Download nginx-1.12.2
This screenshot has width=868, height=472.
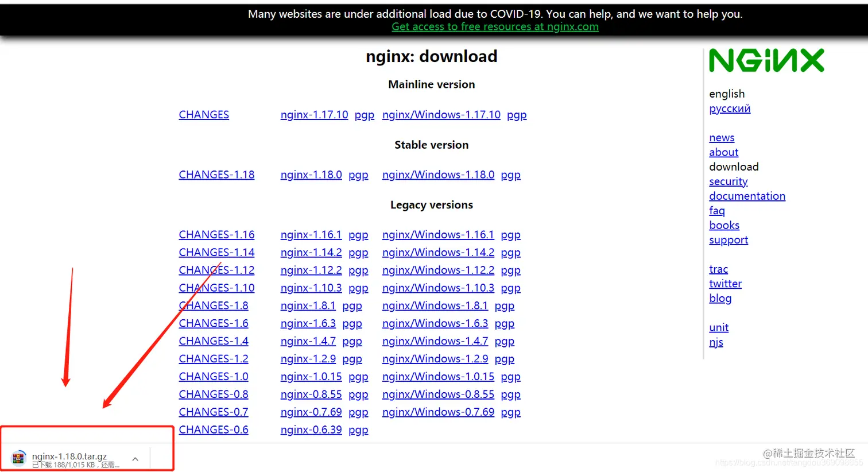[311, 270]
